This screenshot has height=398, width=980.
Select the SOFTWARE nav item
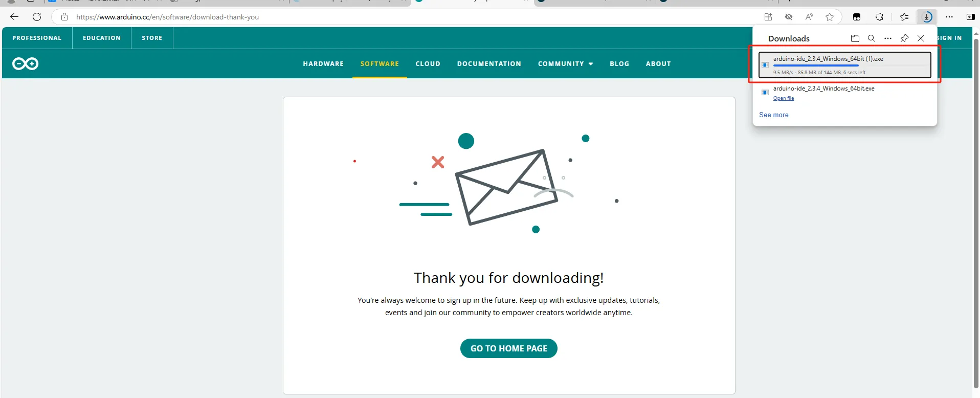click(380, 64)
